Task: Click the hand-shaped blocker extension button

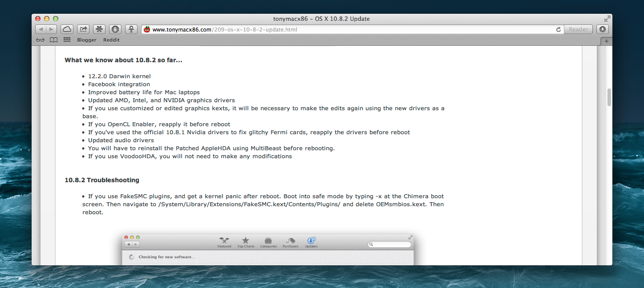Action: (115, 29)
